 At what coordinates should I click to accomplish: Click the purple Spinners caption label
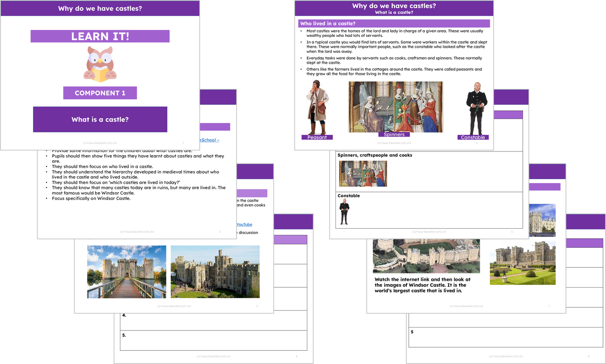(x=394, y=135)
